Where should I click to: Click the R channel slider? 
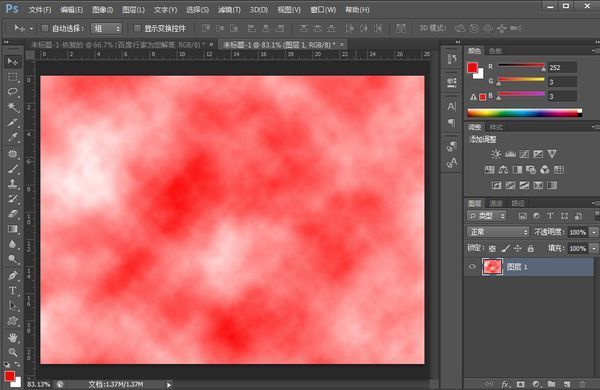pos(521,66)
